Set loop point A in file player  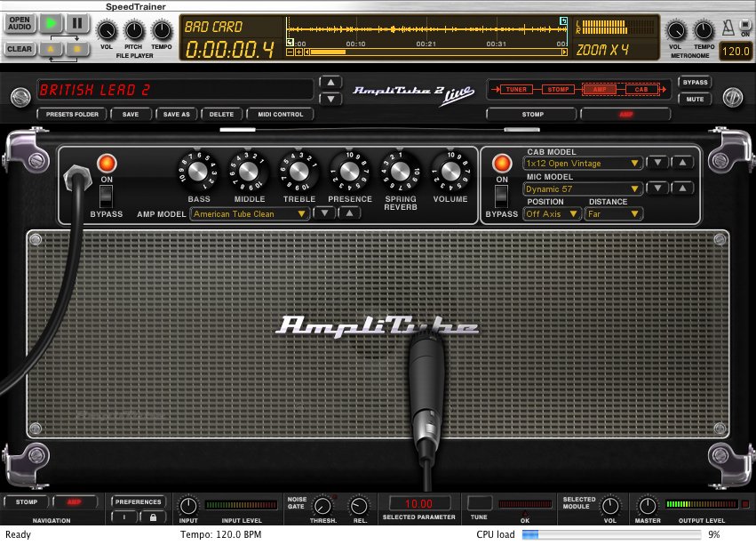point(52,49)
